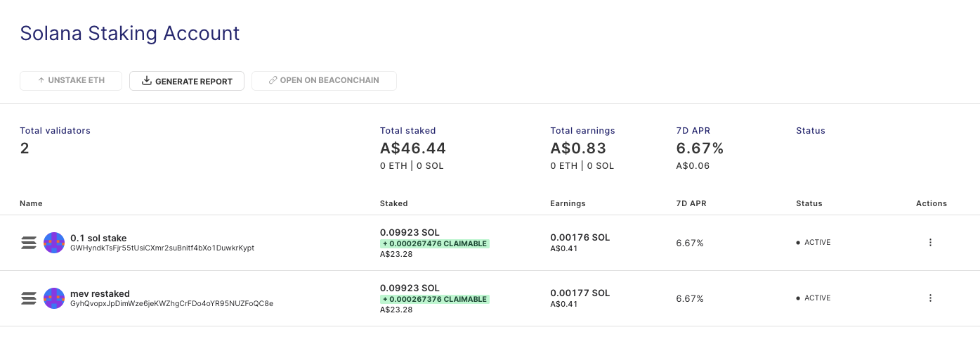980x337 pixels.
Task: Click the Actions column header
Action: (x=932, y=203)
